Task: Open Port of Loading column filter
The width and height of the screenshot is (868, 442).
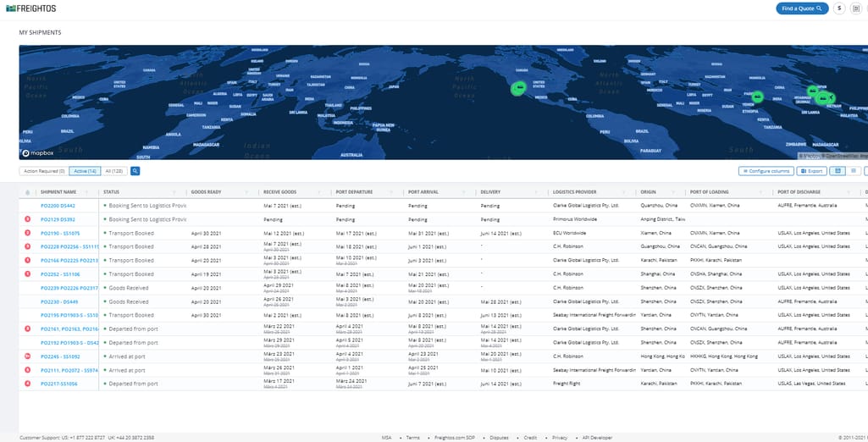Action: (x=762, y=192)
